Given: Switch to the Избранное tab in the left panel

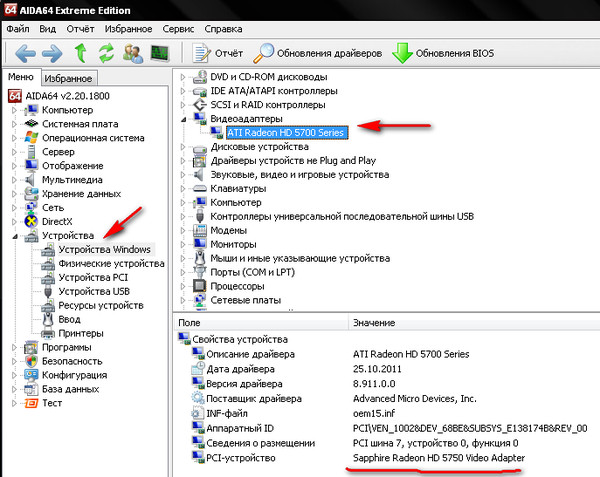Looking at the screenshot, I should click(68, 78).
